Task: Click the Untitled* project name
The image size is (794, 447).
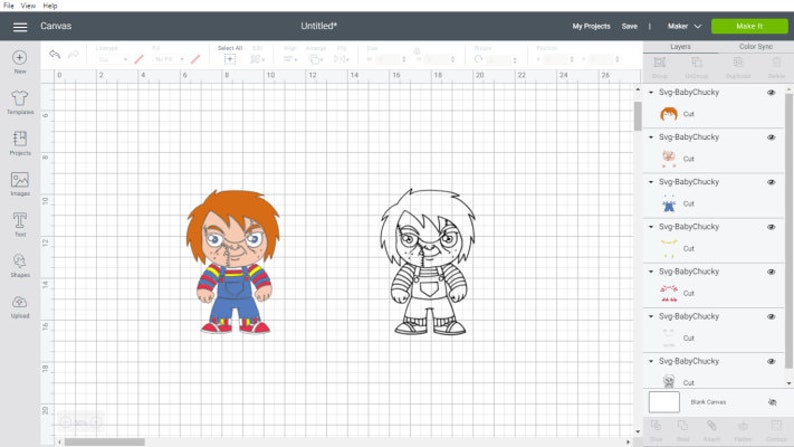Action: click(x=319, y=26)
